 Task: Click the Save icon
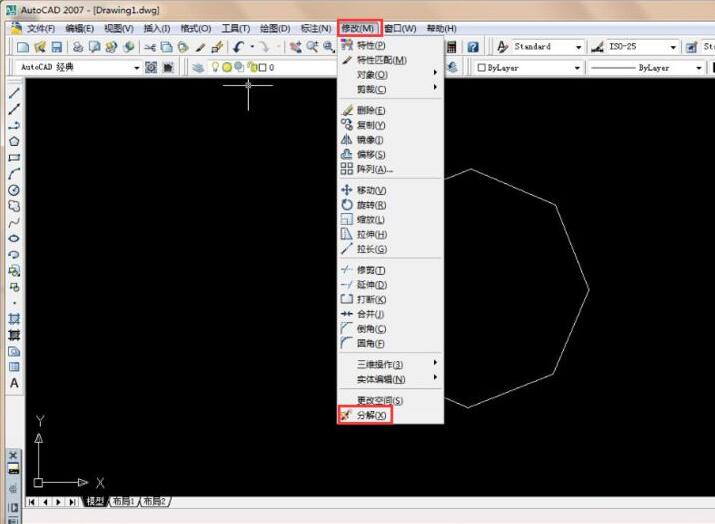[x=57, y=47]
